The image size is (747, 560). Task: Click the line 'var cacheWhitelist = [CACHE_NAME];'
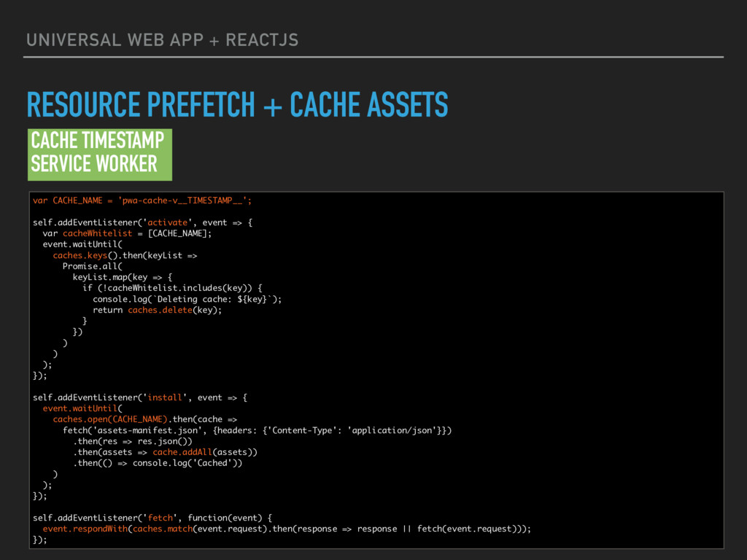pyautogui.click(x=127, y=233)
